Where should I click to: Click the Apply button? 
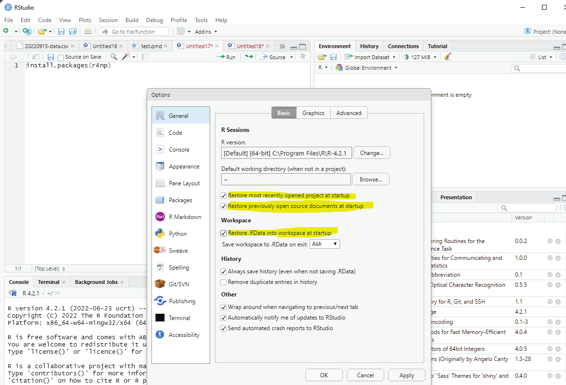pos(406,375)
